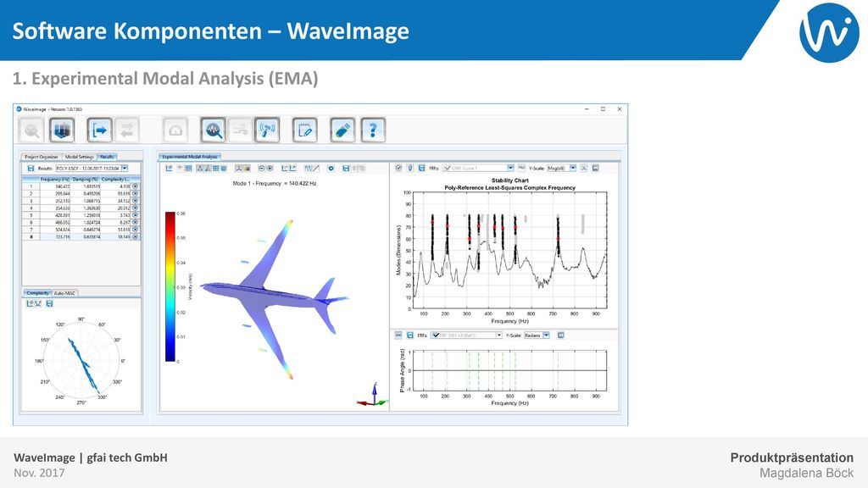Click the gauge measurement icon in main toolbar

click(x=175, y=130)
